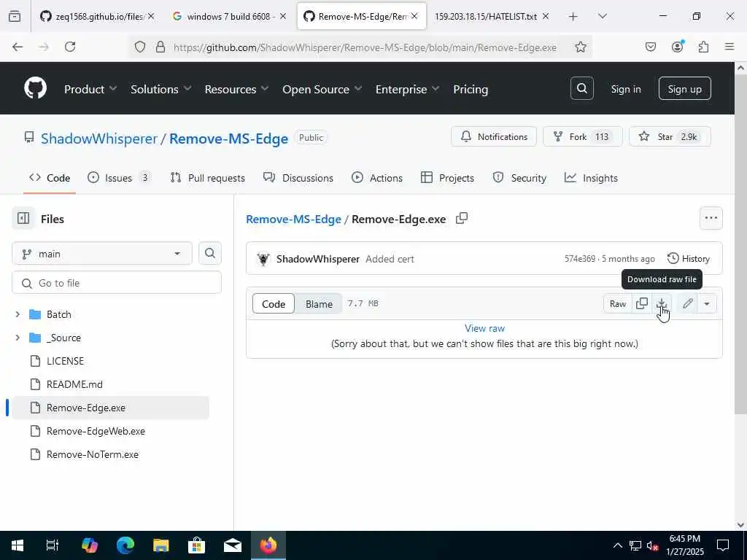The width and height of the screenshot is (747, 560).
Task: Open Firefox Pocket save icon
Action: [650, 47]
